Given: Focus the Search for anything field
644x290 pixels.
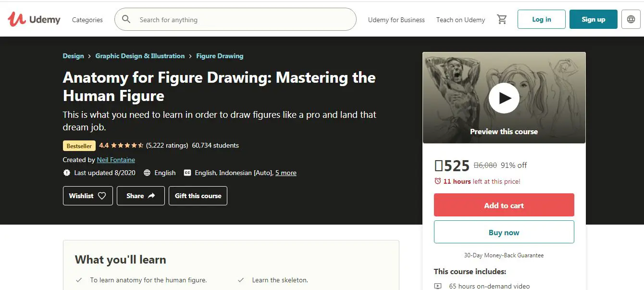Looking at the screenshot, I should [x=240, y=20].
